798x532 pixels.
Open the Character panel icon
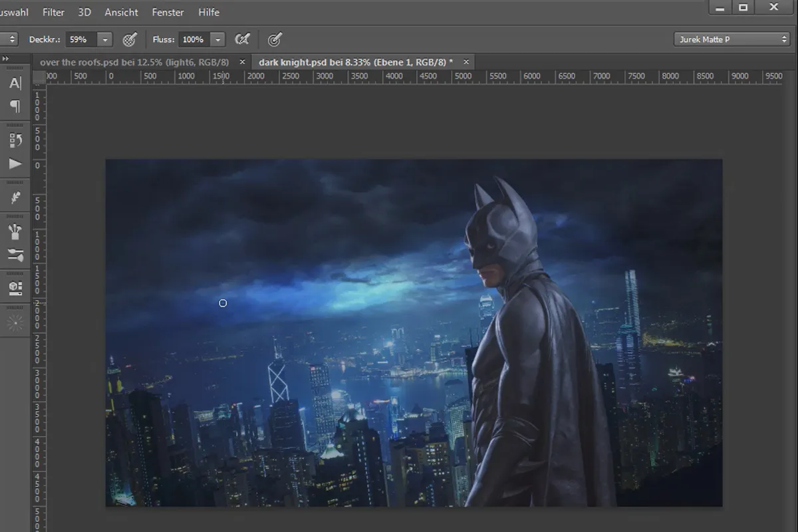tap(15, 83)
